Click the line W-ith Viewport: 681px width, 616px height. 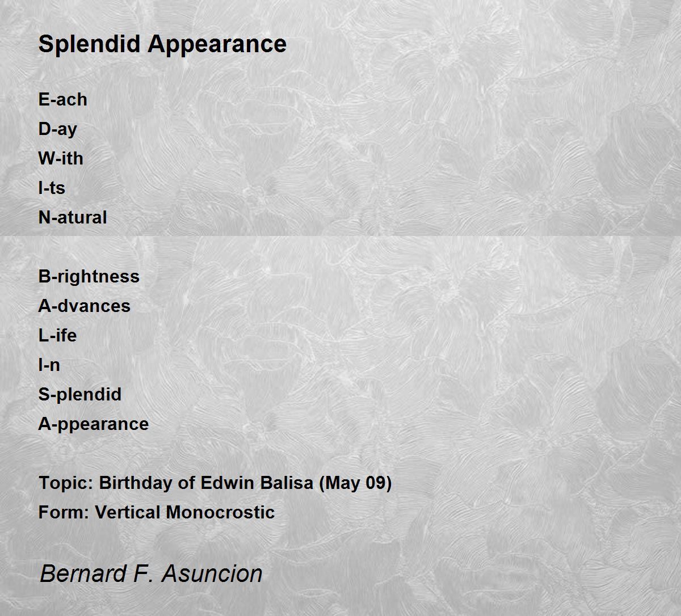(x=61, y=158)
